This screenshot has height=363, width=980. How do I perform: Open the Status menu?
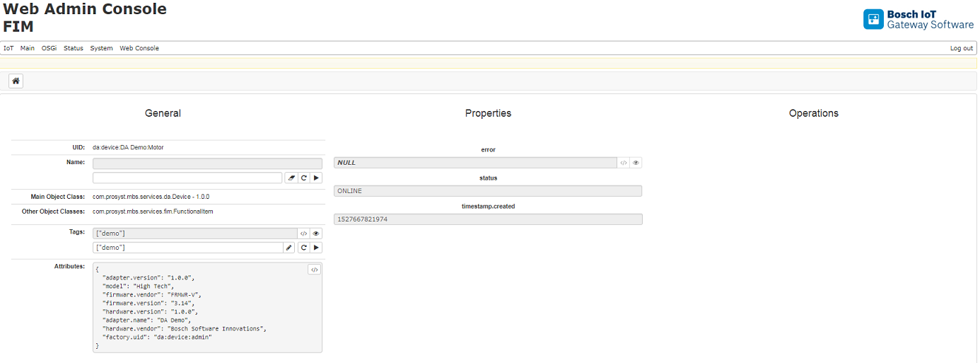tap(74, 48)
